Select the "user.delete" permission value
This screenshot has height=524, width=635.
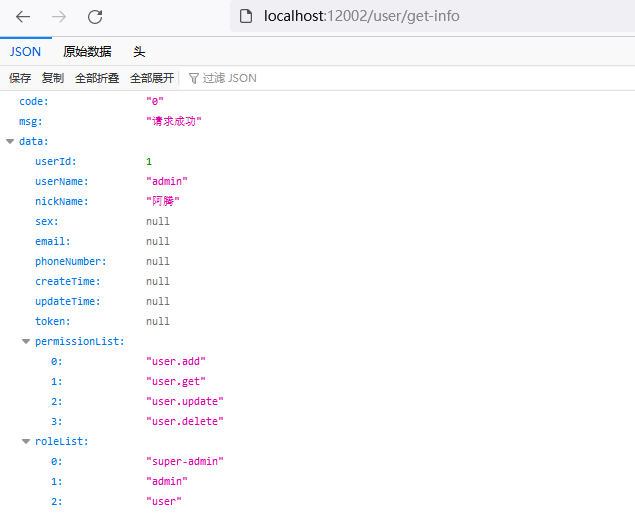click(x=184, y=422)
